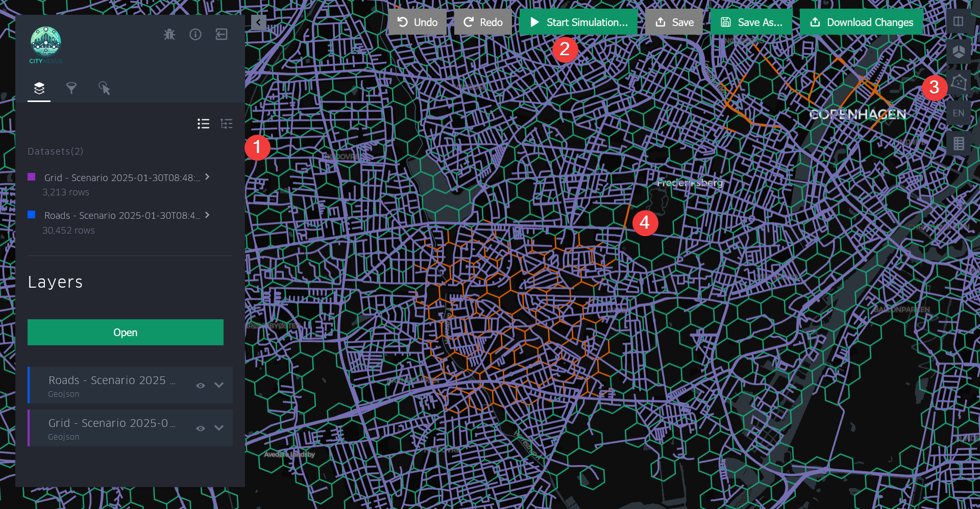This screenshot has height=509, width=980.
Task: Expand Roads dataset chevron arrow
Action: coord(207,215)
